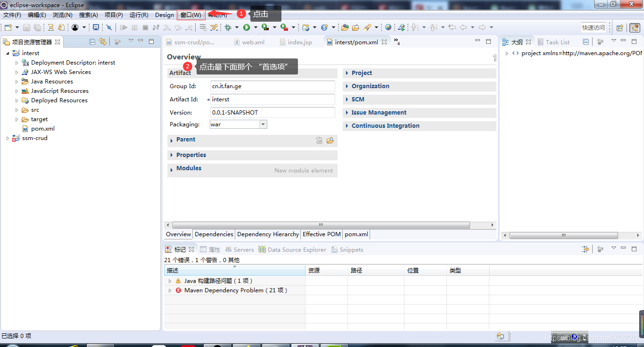Select pom.xml in project tree
Screen dimensions: 644x347
pyautogui.click(x=43, y=129)
